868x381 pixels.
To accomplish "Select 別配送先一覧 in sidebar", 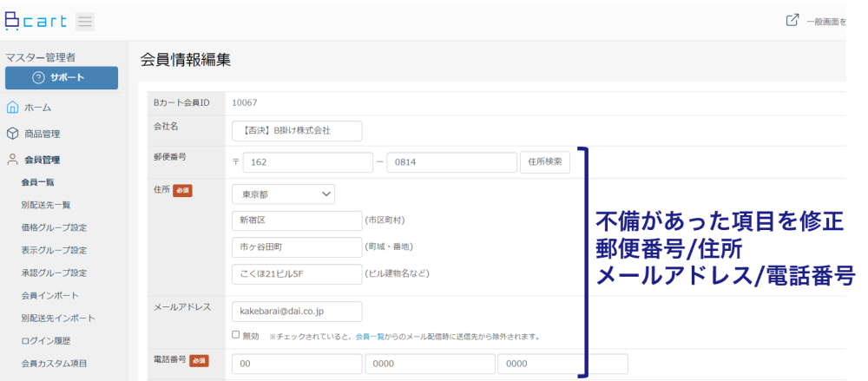I will [46, 205].
